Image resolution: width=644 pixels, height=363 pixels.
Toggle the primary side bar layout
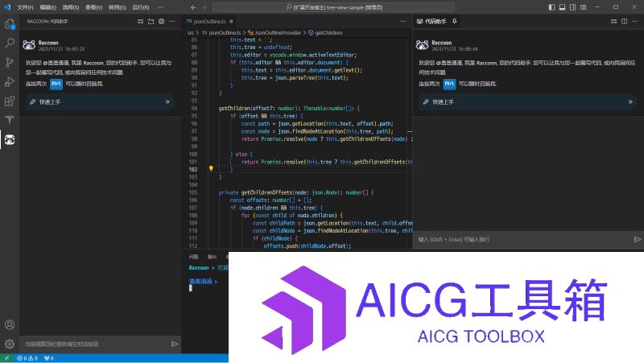tap(551, 7)
